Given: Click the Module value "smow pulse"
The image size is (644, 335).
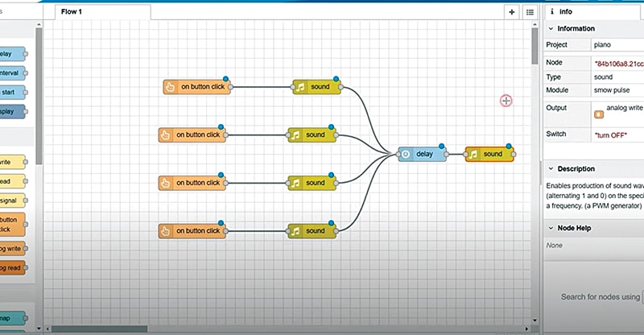Looking at the screenshot, I should pos(612,90).
